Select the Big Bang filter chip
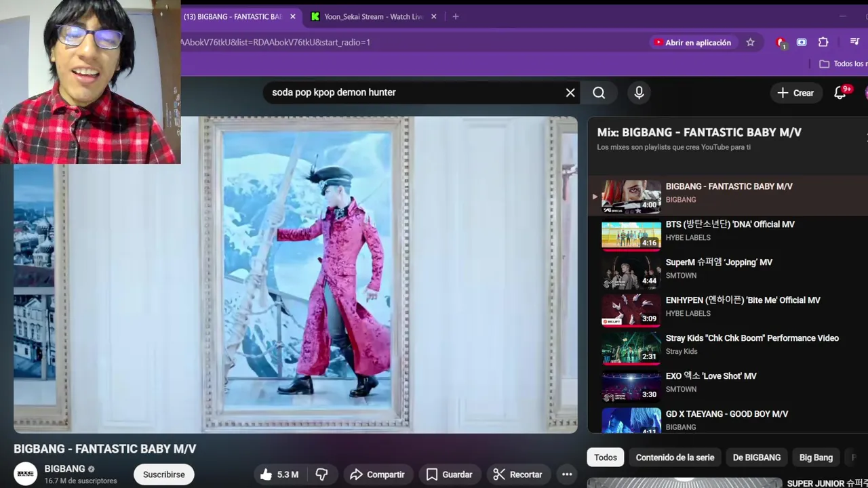This screenshot has width=868, height=488. [x=816, y=457]
